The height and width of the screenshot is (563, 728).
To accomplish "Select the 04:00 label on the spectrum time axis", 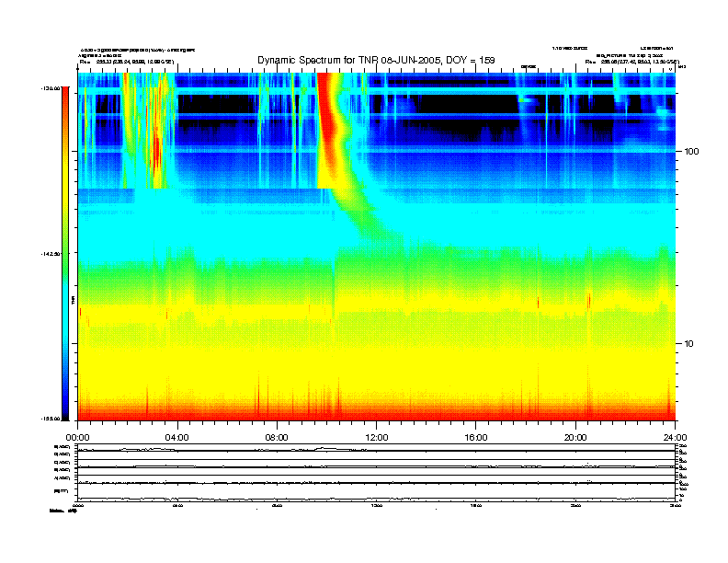I will pyautogui.click(x=177, y=438).
